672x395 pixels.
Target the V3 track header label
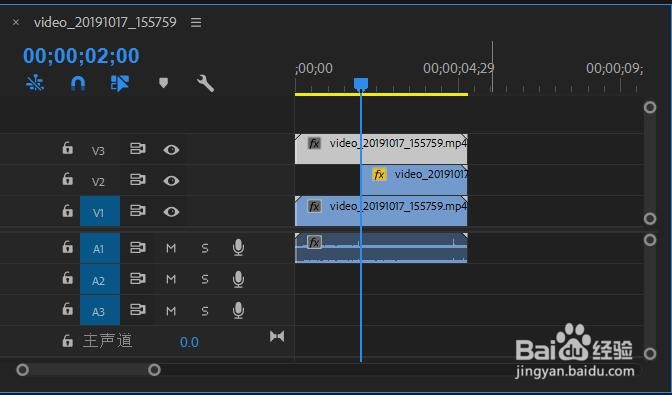tap(98, 151)
